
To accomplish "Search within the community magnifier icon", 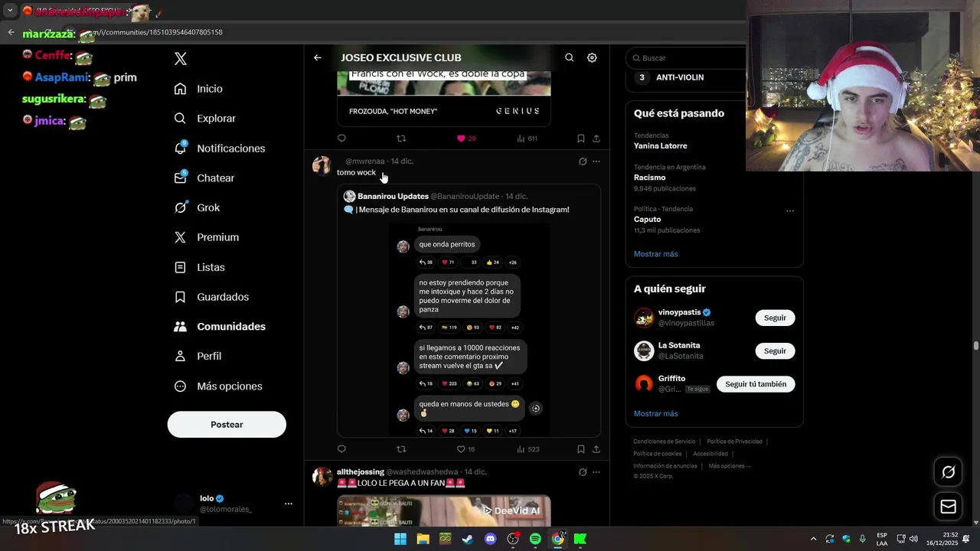I will [569, 57].
